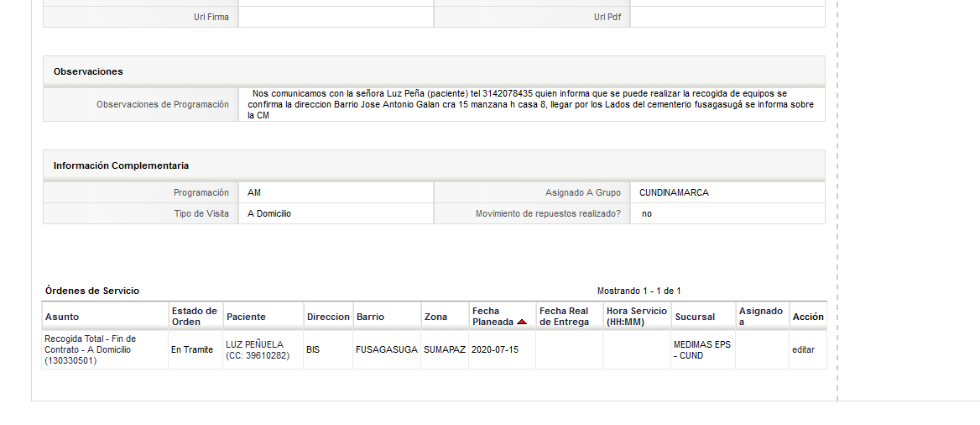Click the Mostrando 1 - 1 de 1 text
Image resolution: width=980 pixels, height=425 pixels.
[x=639, y=291]
